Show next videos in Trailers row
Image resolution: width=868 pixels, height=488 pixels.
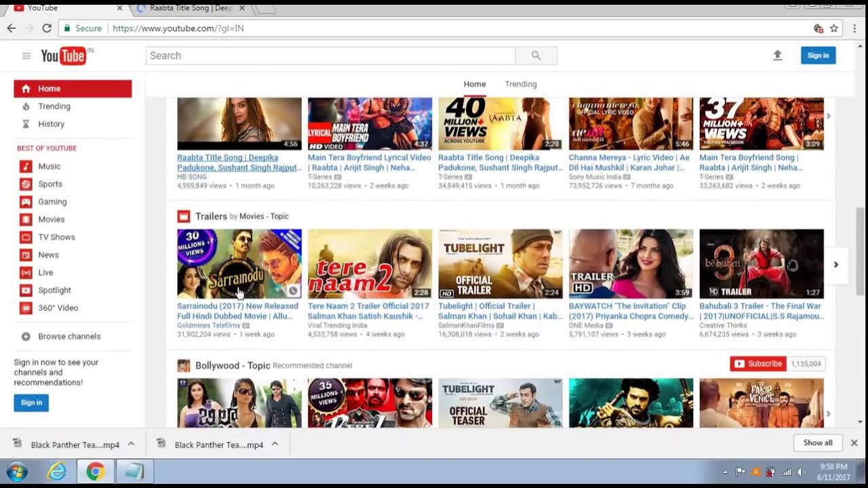click(x=836, y=264)
